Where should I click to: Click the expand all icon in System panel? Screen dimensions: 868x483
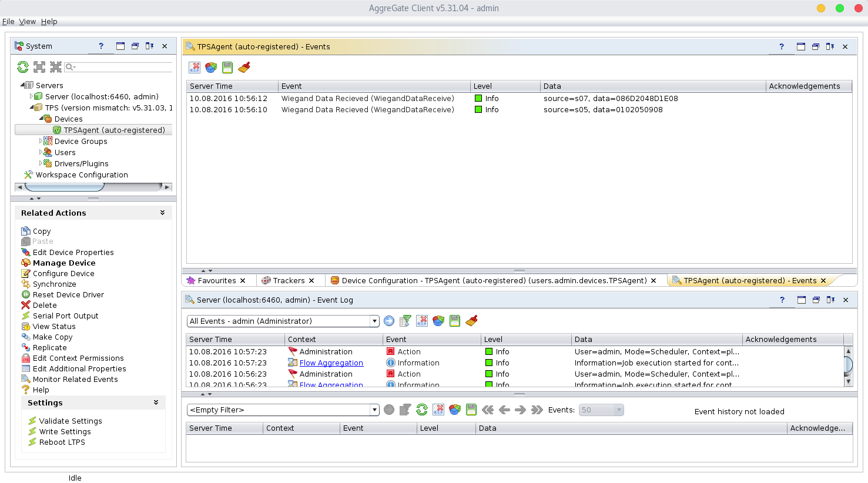click(x=39, y=67)
